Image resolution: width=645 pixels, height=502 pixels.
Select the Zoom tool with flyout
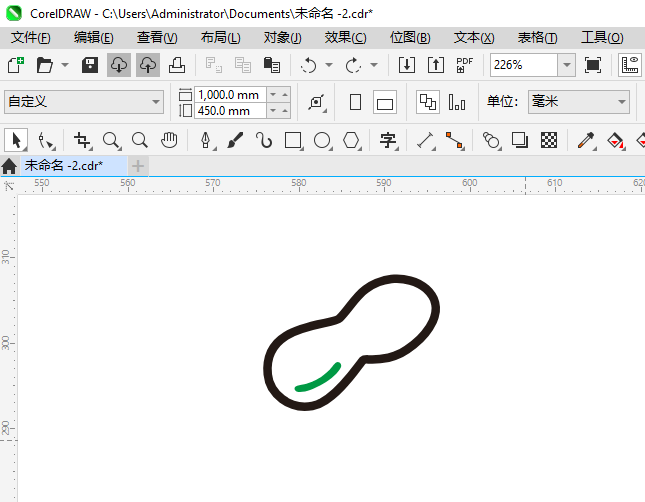pyautogui.click(x=111, y=141)
